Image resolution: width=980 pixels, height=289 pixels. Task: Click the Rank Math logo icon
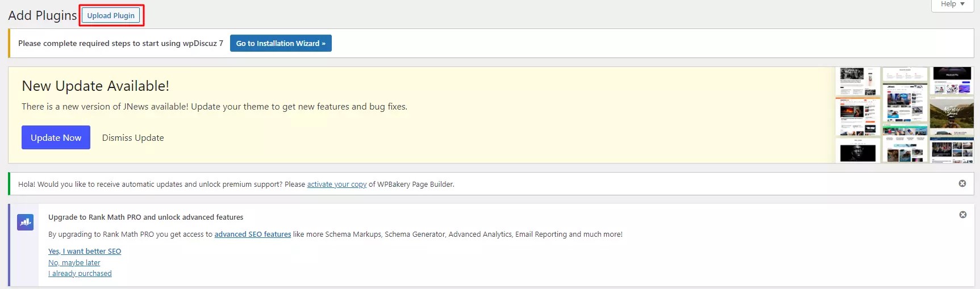pyautogui.click(x=25, y=222)
